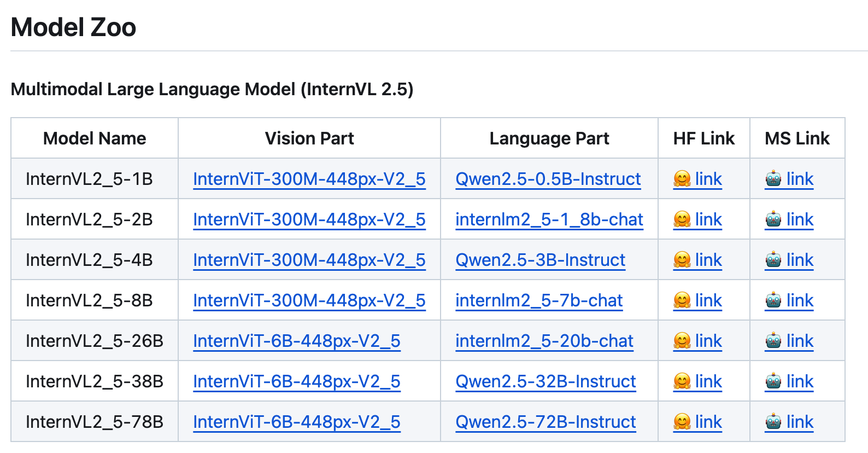This screenshot has width=868, height=453.
Task: Open the Qwen2.5-72B-Instruct link
Action: 546,422
